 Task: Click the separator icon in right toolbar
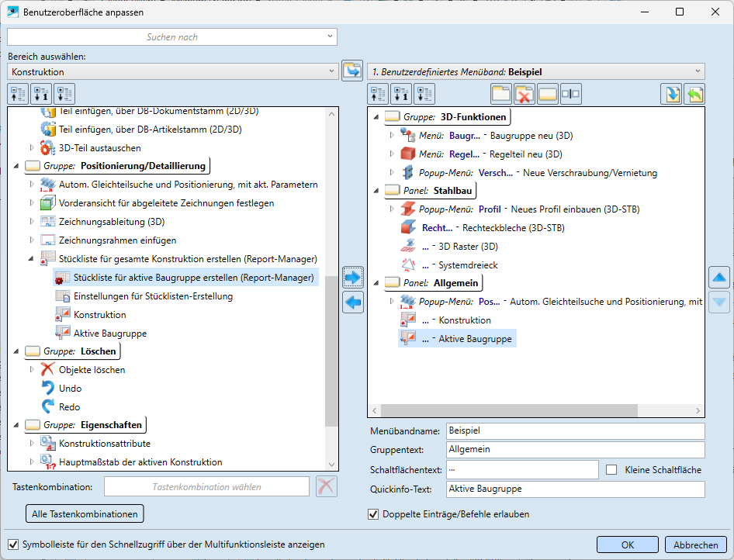[x=570, y=95]
